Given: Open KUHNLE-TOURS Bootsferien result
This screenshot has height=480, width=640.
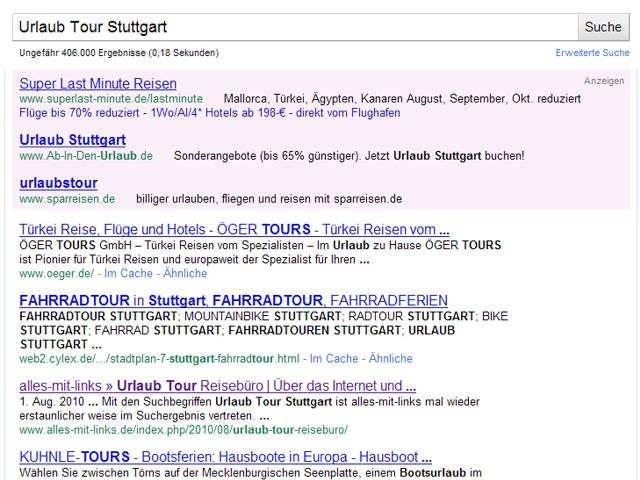Looking at the screenshot, I should [x=225, y=457].
